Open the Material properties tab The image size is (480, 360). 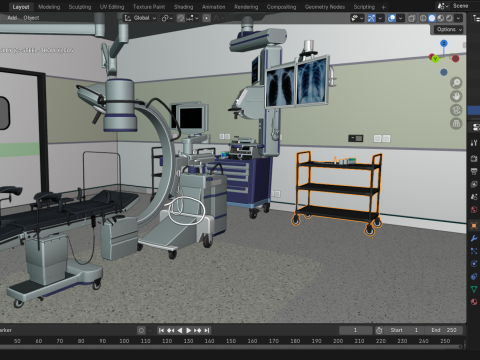click(x=474, y=302)
